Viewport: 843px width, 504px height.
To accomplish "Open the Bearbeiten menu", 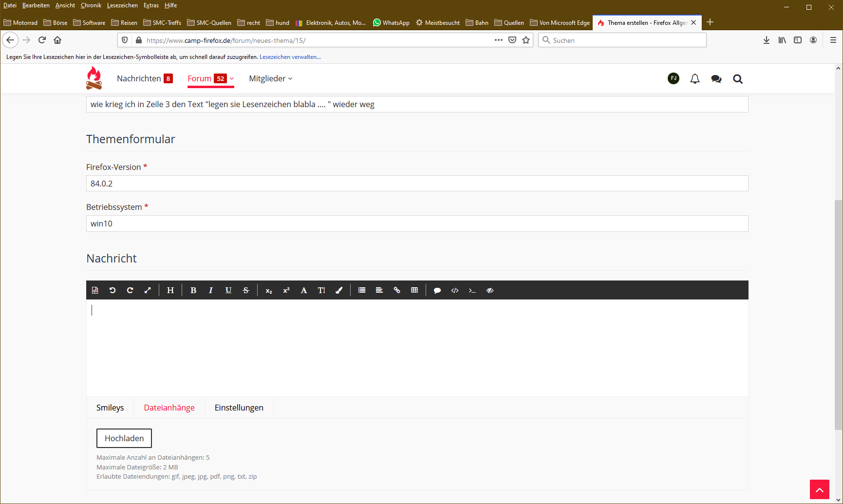I will [x=36, y=5].
